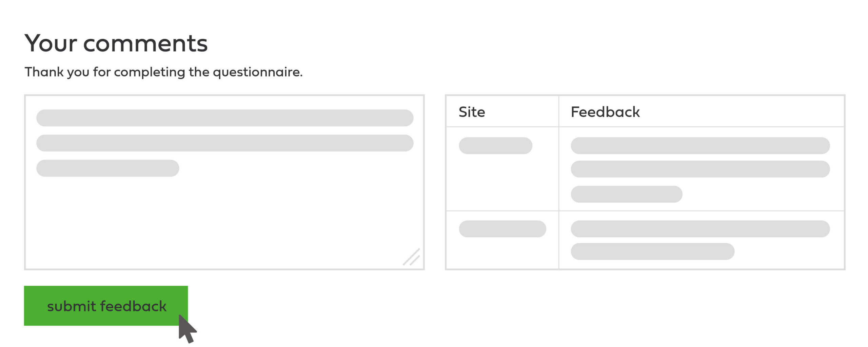The height and width of the screenshot is (347, 868).
Task: Select top feedback line in second table row
Action: click(700, 229)
